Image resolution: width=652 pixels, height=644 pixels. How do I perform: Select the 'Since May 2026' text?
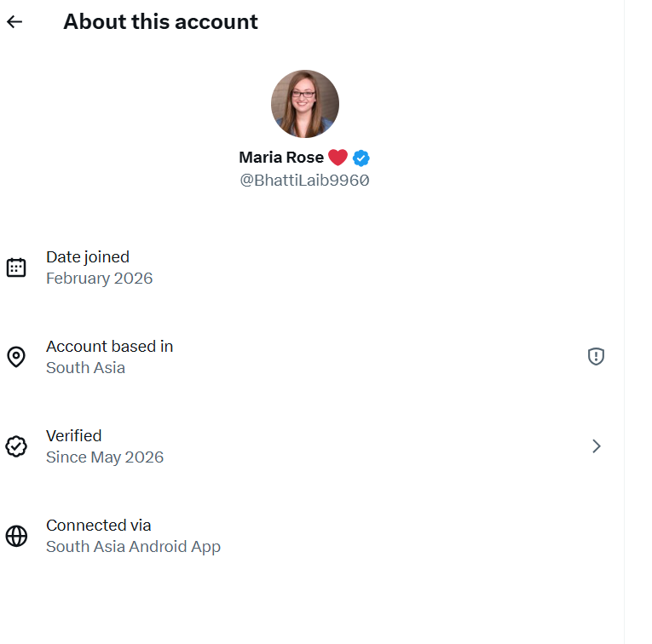click(x=105, y=457)
